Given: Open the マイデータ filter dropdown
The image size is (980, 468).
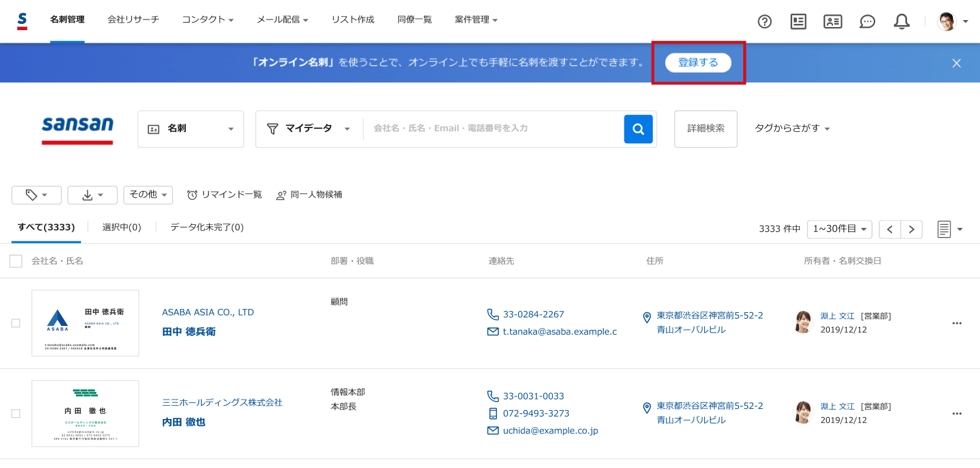Looking at the screenshot, I should (309, 129).
